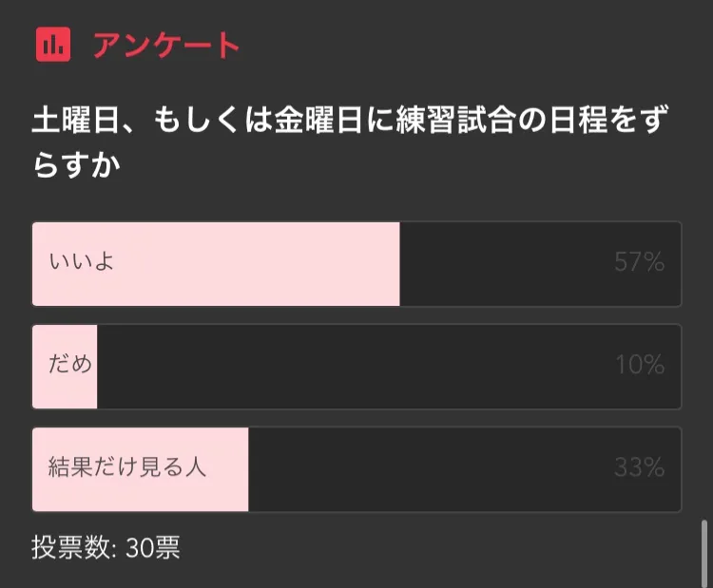Screen dimensions: 713x588
Task: Click the vertical scrollbar thumb
Action: (x=704, y=551)
